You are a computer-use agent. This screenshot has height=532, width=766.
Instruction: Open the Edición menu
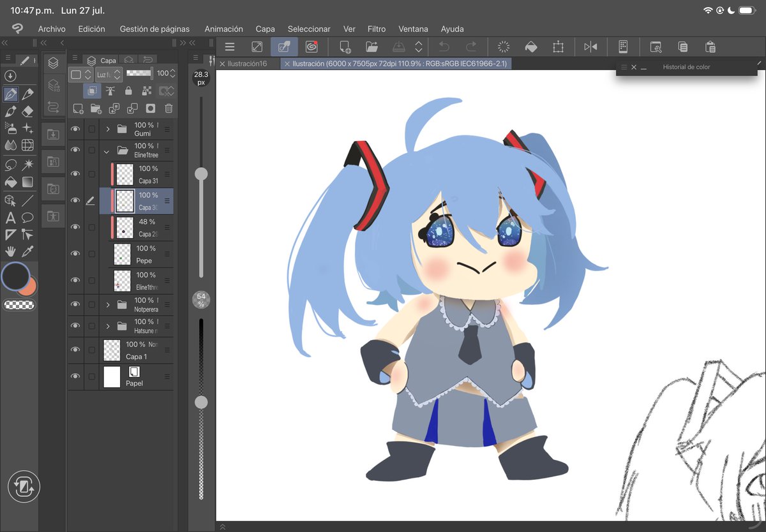(x=92, y=29)
